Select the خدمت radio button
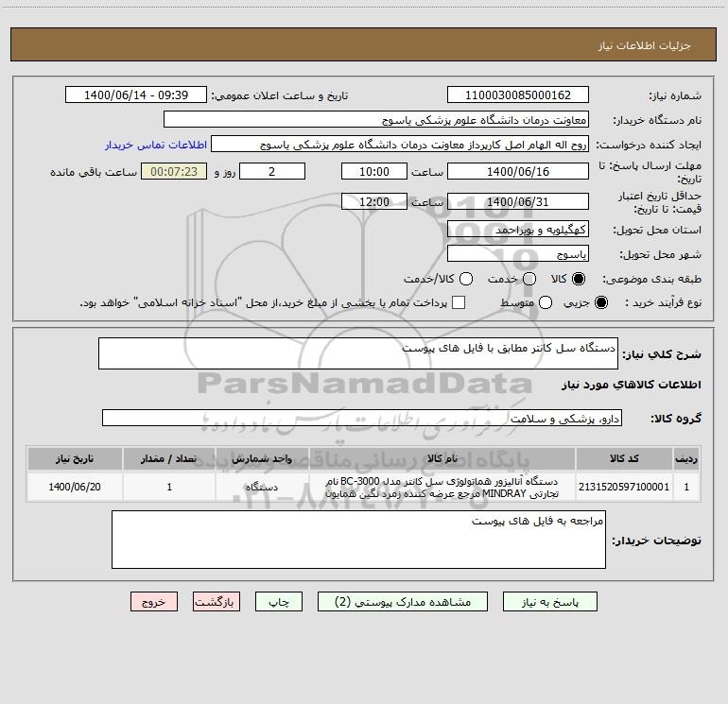 [x=529, y=279]
